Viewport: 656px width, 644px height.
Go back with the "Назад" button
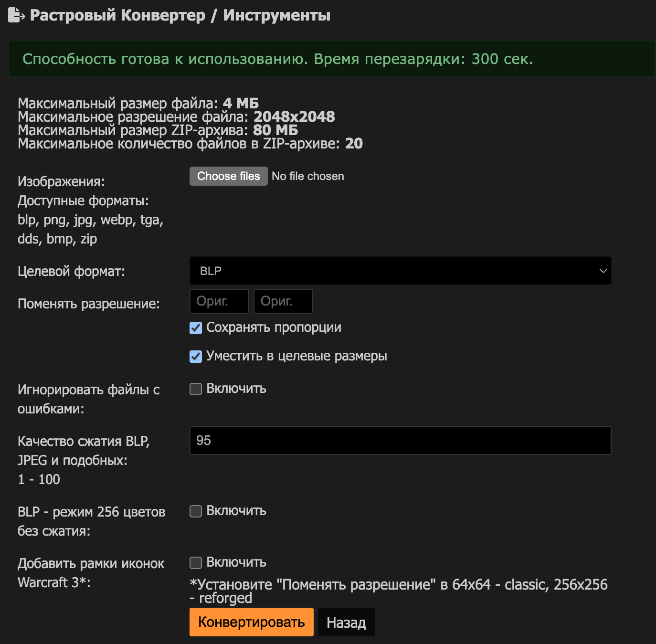tap(346, 622)
